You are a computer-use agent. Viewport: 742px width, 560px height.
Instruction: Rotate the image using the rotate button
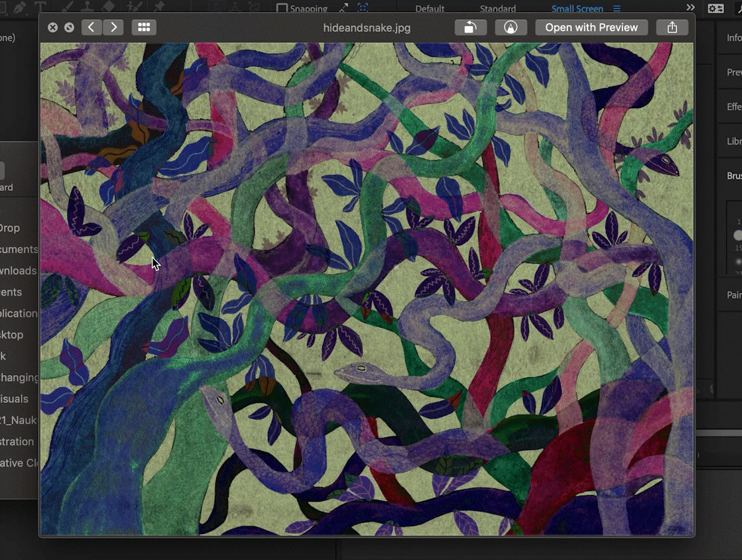(x=470, y=27)
